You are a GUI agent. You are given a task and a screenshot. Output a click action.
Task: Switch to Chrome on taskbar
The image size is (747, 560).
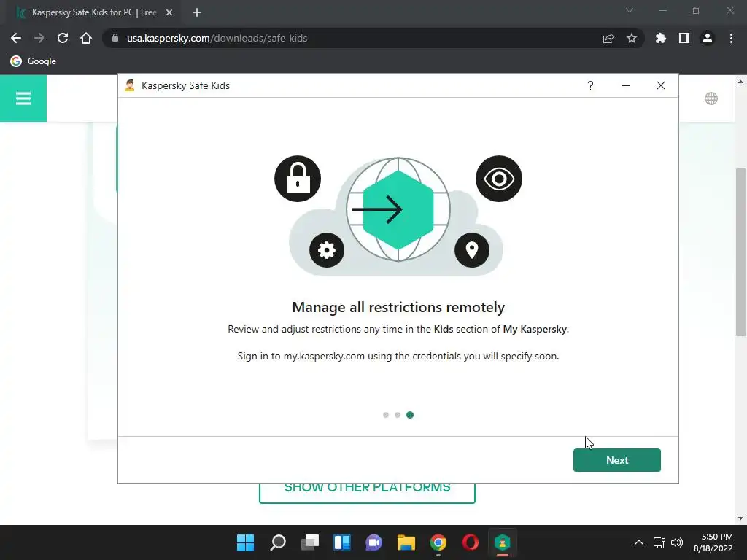tap(438, 542)
